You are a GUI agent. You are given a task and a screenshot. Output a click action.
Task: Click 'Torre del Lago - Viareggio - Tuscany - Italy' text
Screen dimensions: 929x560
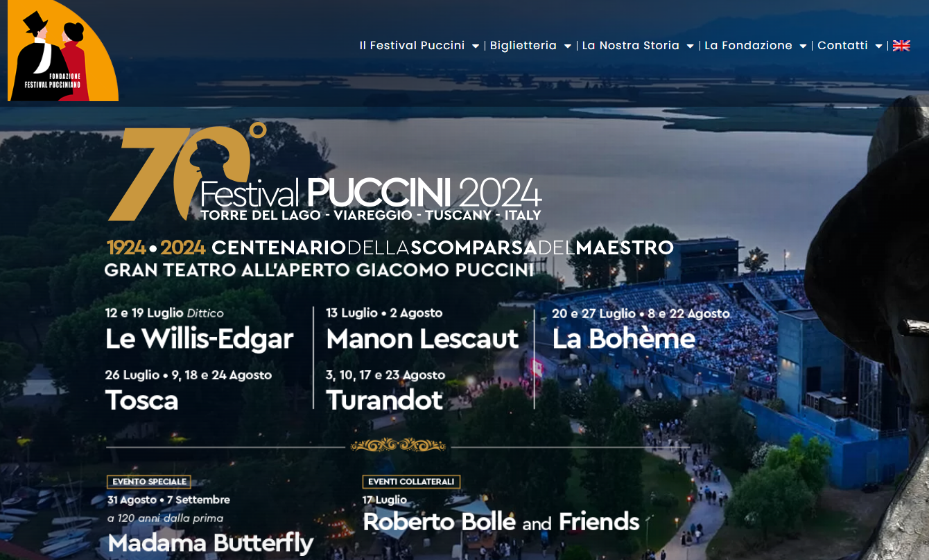tap(371, 215)
